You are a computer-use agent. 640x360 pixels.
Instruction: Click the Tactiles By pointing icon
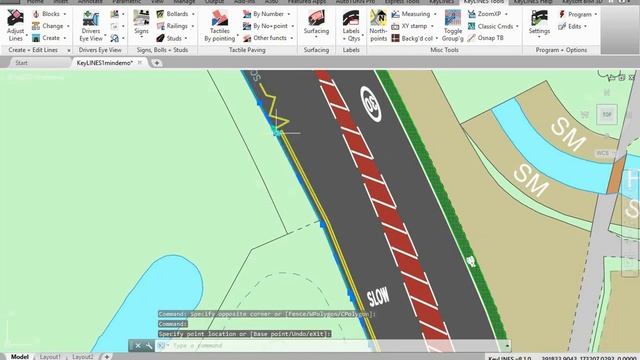click(220, 18)
